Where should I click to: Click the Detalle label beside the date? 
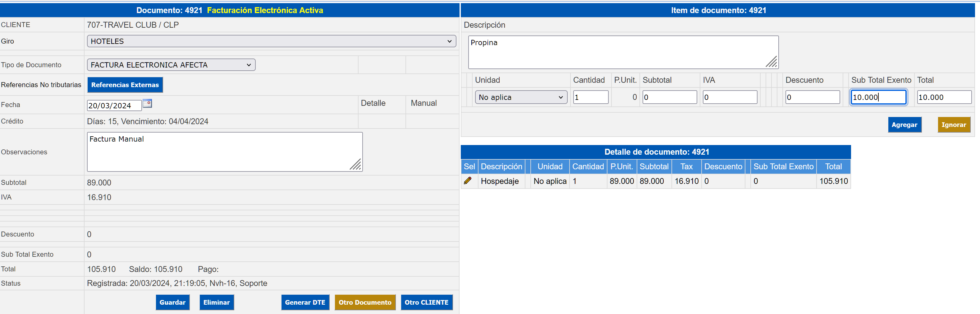[373, 103]
